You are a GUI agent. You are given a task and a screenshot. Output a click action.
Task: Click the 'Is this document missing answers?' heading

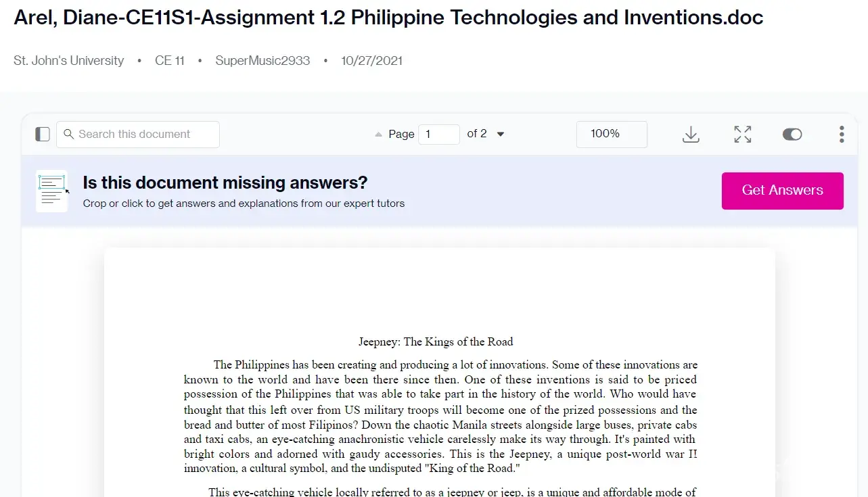pos(225,183)
